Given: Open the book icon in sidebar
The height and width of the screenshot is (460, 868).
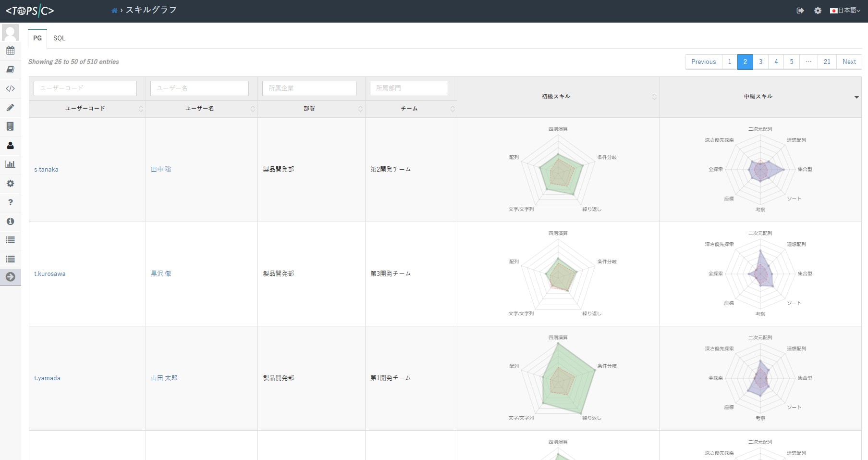Looking at the screenshot, I should 10,69.
